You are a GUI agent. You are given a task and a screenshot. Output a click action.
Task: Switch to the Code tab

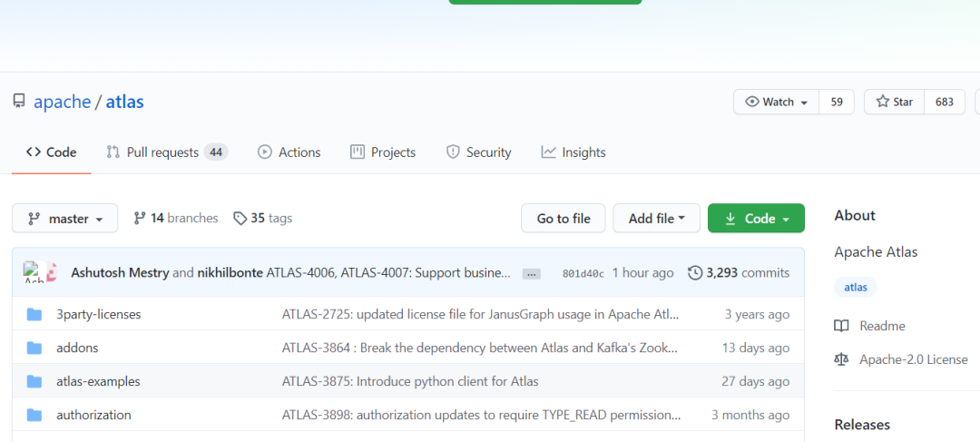(x=51, y=152)
